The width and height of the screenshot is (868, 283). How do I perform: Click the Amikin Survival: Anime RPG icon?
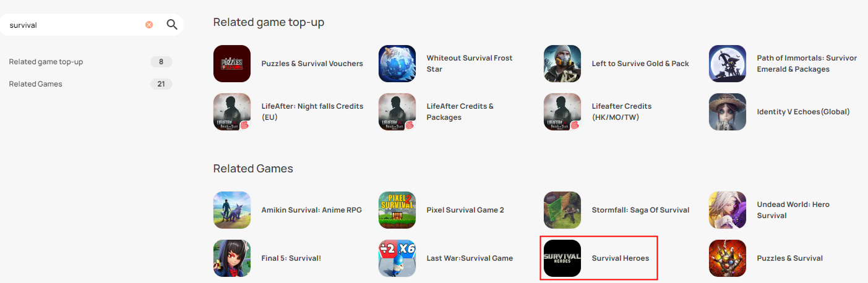point(232,210)
